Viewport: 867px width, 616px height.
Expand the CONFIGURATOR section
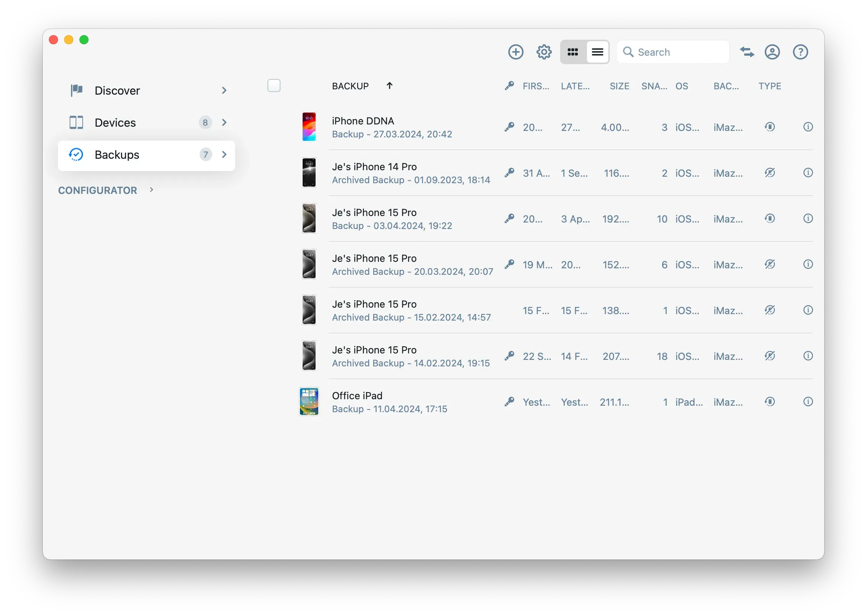coord(151,190)
